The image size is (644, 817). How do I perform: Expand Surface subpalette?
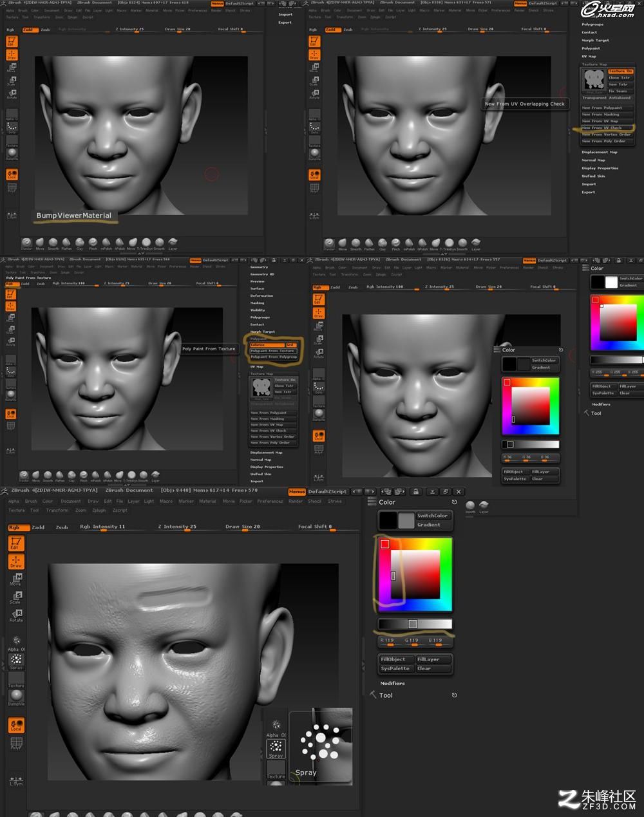(x=257, y=288)
